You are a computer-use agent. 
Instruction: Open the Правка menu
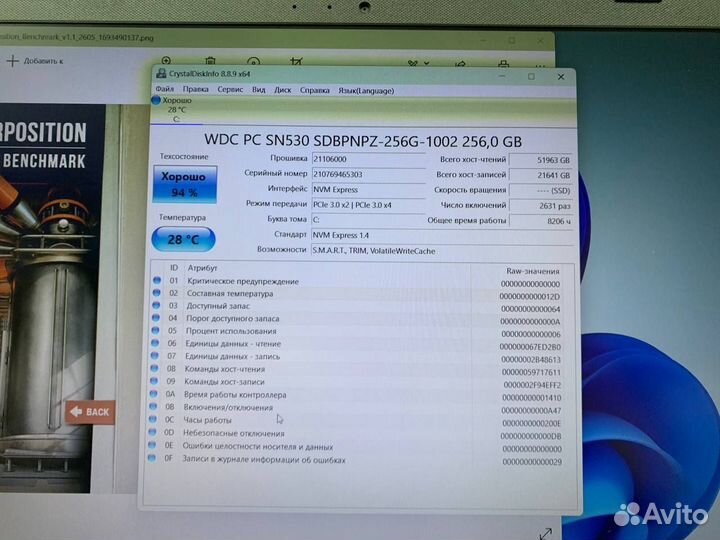[x=195, y=89]
